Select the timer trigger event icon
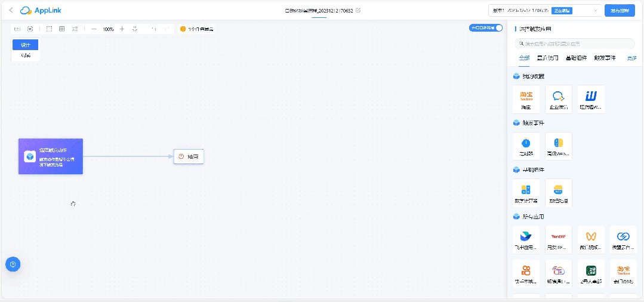 (526, 146)
